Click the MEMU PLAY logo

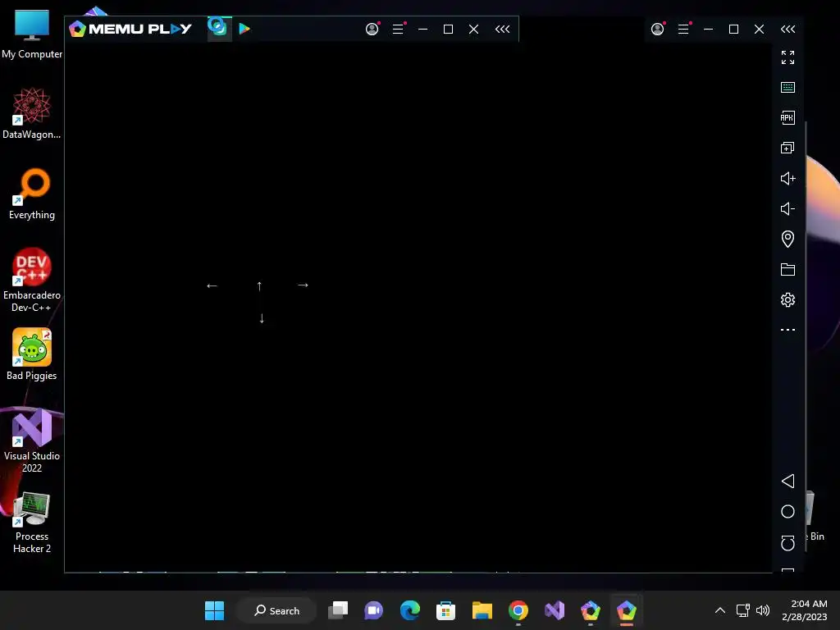pos(130,29)
